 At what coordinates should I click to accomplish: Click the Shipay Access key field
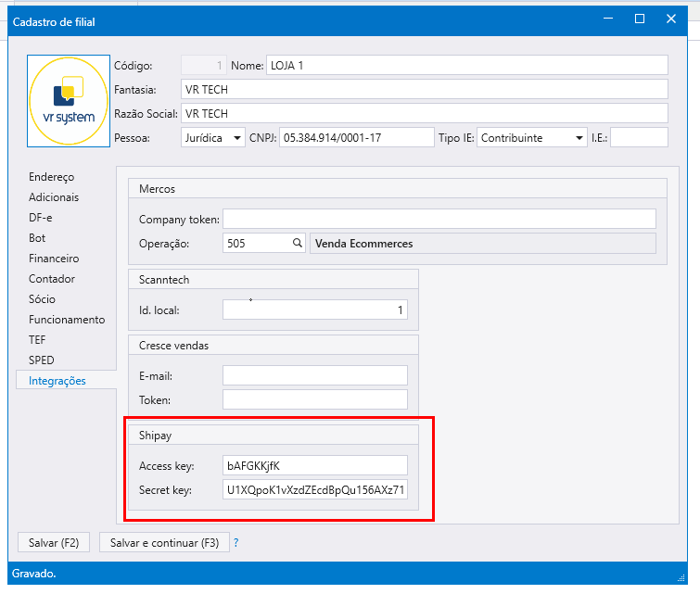pos(314,465)
